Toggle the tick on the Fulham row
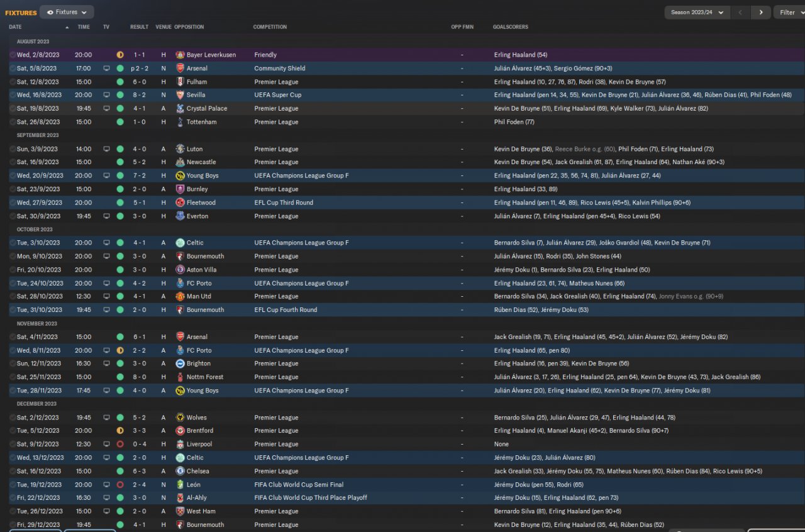The image size is (805, 532). coord(13,82)
